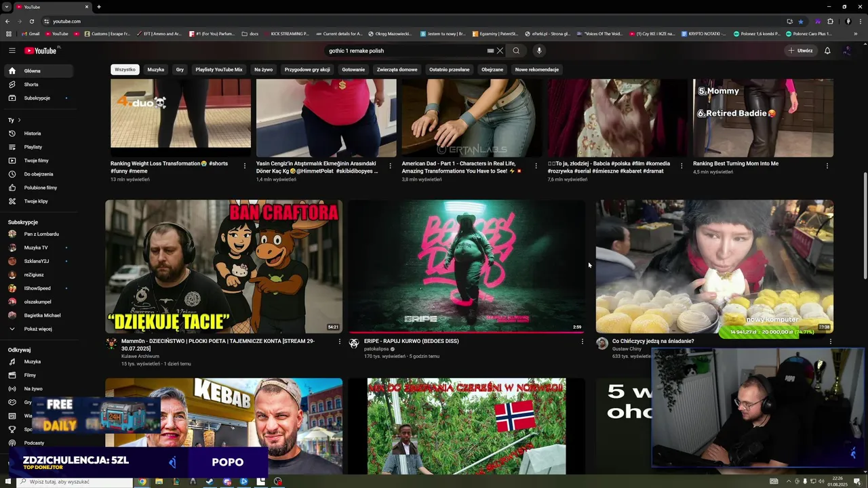This screenshot has height=488, width=868.
Task: Open Historia in the sidebar
Action: click(x=39, y=134)
